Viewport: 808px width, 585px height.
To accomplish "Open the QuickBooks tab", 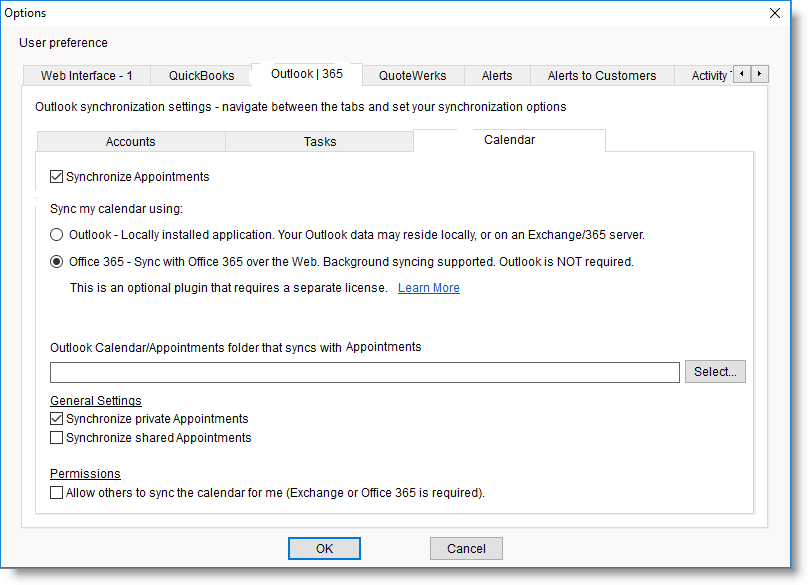I will point(201,76).
